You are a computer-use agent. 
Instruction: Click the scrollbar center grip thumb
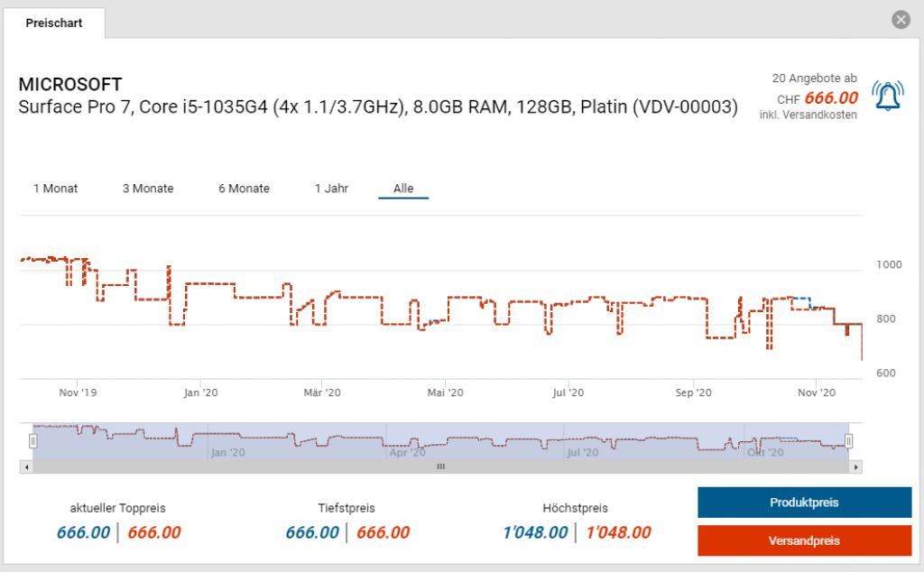(x=441, y=466)
